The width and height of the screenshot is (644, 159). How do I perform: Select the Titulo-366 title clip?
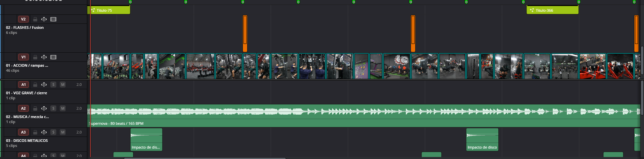point(552,10)
